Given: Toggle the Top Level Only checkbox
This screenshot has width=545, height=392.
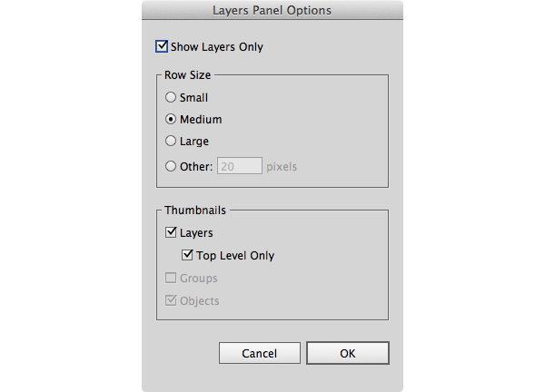Looking at the screenshot, I should pos(188,256).
